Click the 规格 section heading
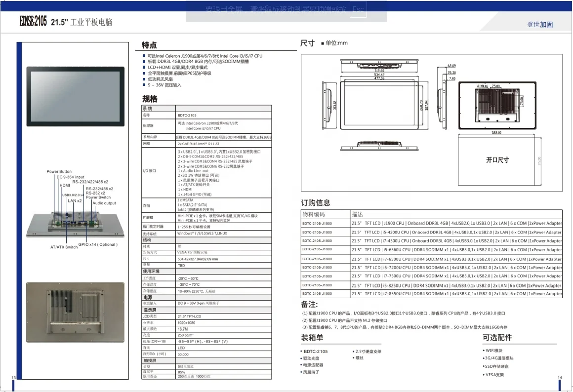This screenshot has width=573, height=392. point(150,98)
